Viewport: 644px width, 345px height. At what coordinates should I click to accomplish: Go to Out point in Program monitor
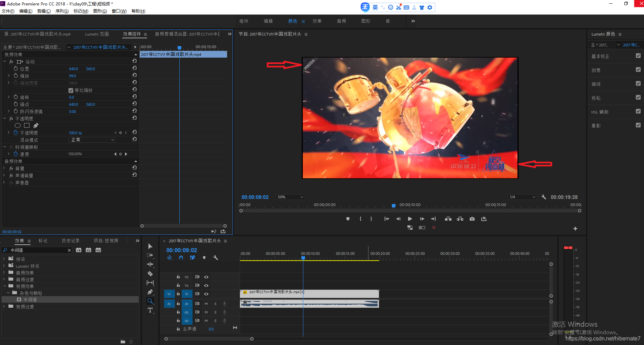(x=434, y=219)
